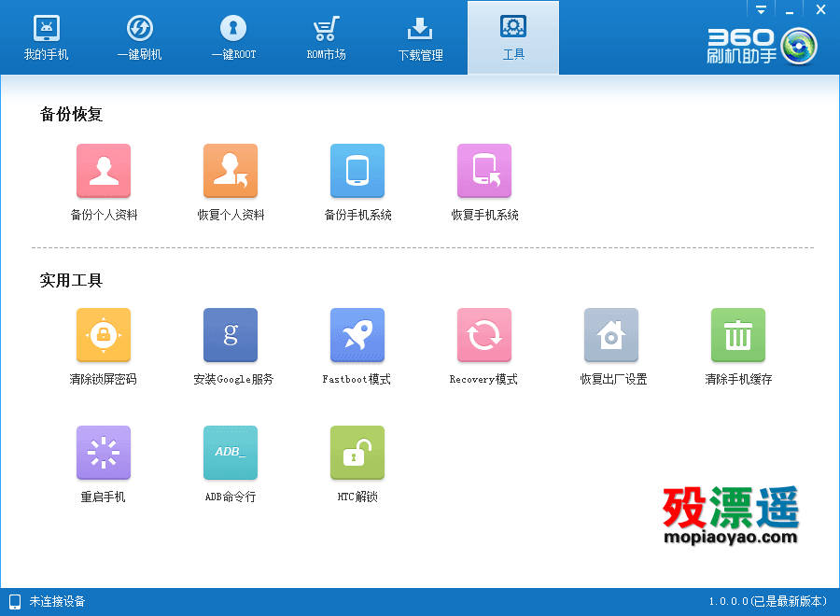Click the 安装Google服务 g icon
The height and width of the screenshot is (616, 840).
click(231, 335)
